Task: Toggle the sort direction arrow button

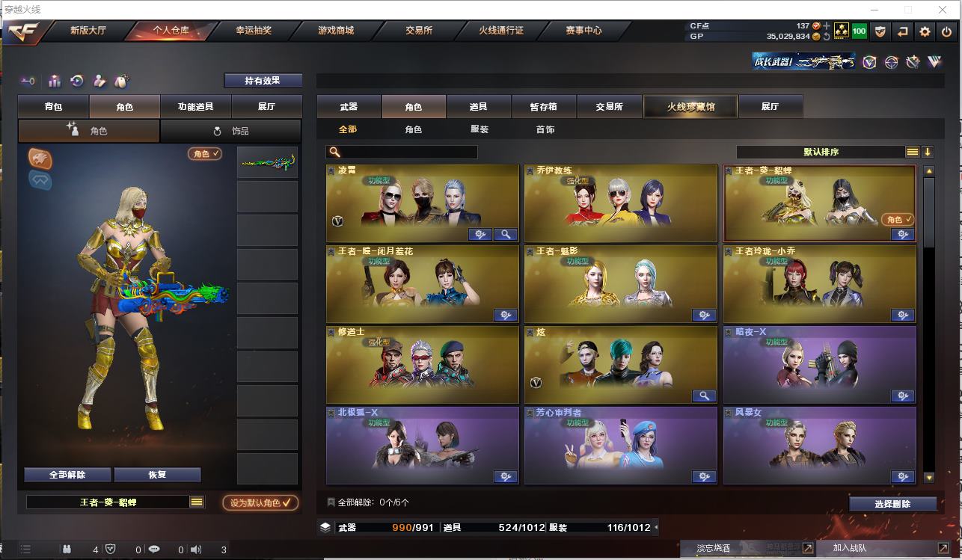Action: [x=928, y=152]
